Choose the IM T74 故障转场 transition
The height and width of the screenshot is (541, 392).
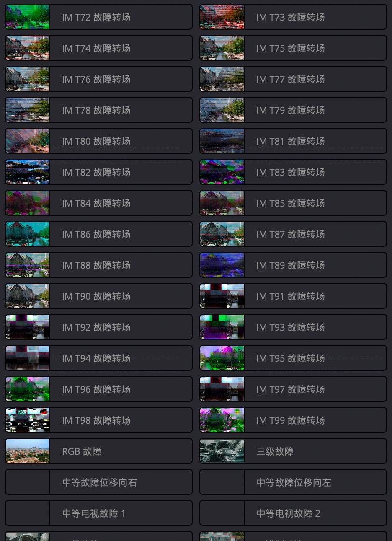coord(99,48)
